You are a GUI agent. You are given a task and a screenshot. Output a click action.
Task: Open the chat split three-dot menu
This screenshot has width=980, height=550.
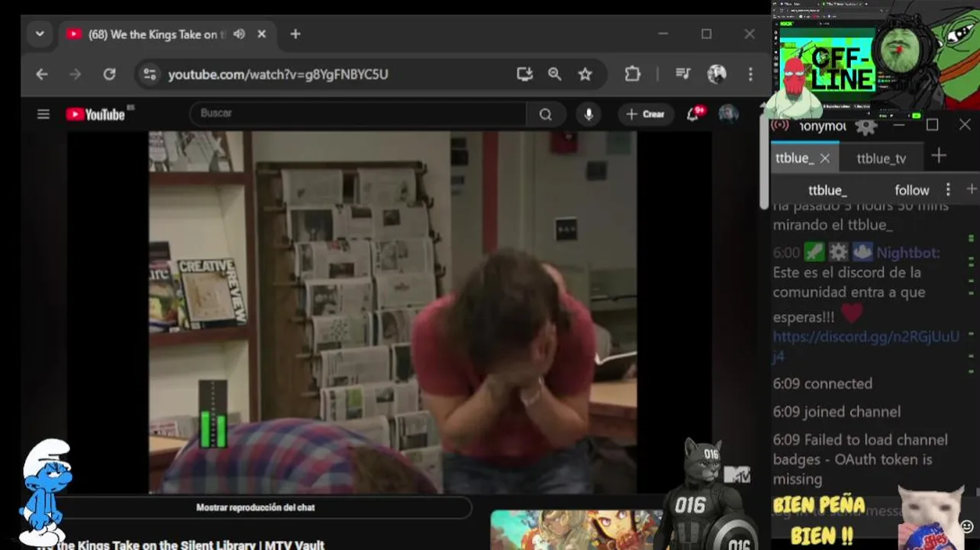tap(948, 189)
